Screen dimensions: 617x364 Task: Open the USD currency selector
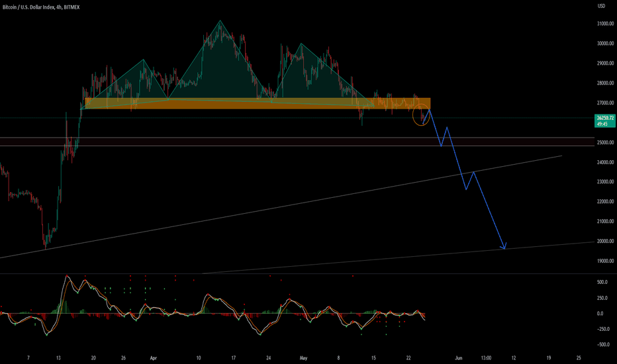601,6
